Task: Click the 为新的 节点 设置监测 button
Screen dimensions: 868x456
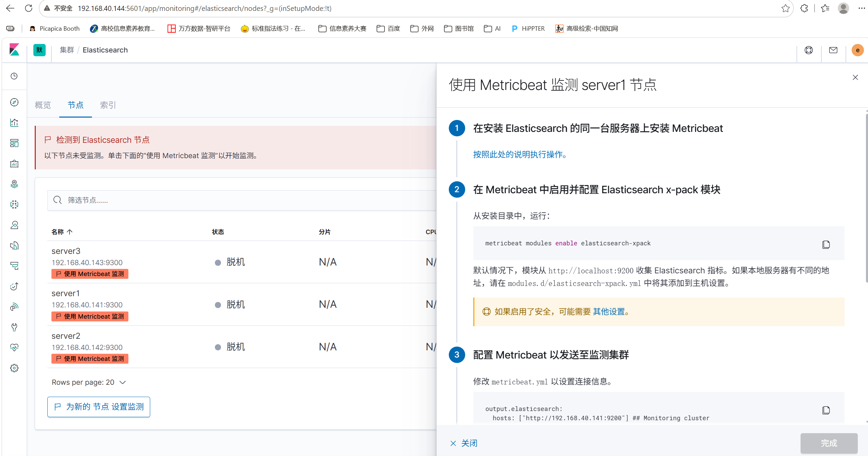Action: pyautogui.click(x=99, y=407)
